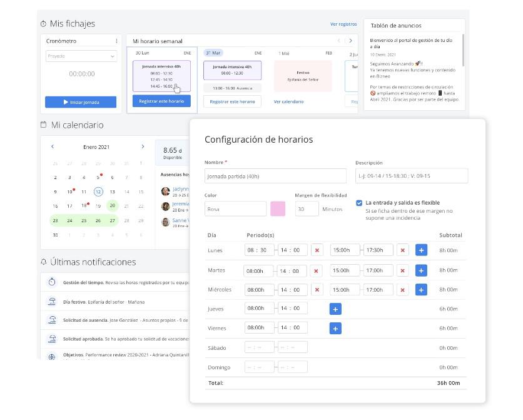Click the Cronómetro three-dot options icon
This screenshot has width=523, height=420.
(x=116, y=41)
